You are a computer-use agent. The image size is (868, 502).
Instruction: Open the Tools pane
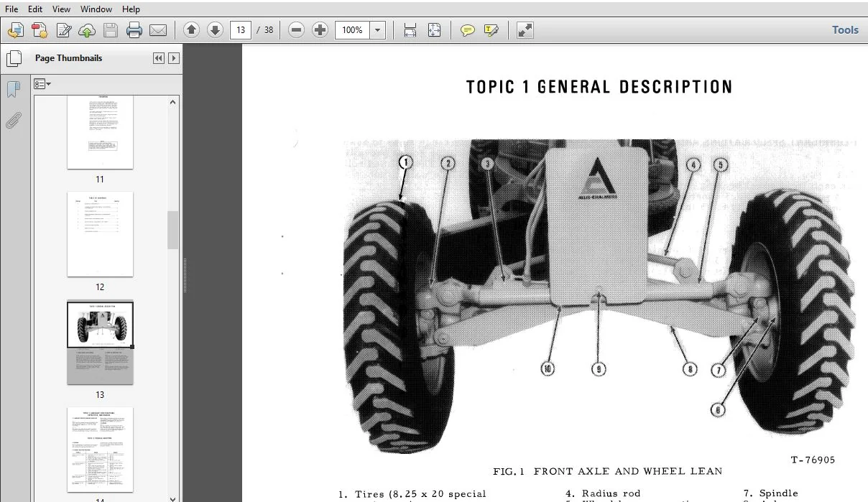pos(845,29)
